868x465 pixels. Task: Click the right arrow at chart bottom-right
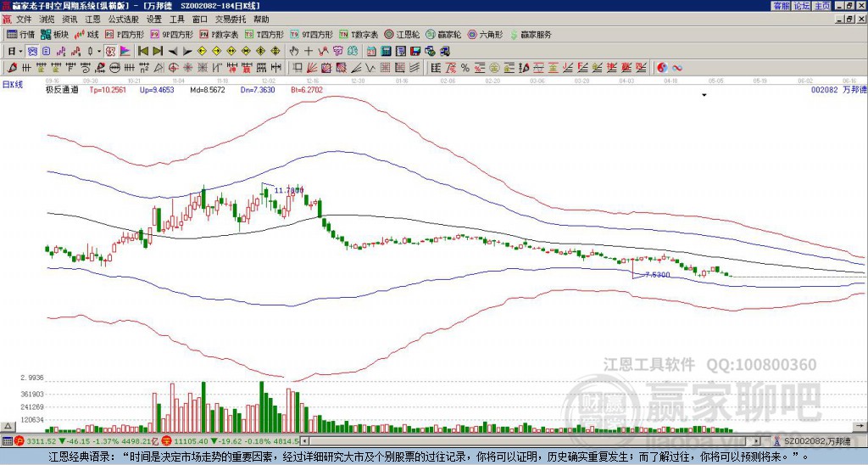[x=861, y=426]
